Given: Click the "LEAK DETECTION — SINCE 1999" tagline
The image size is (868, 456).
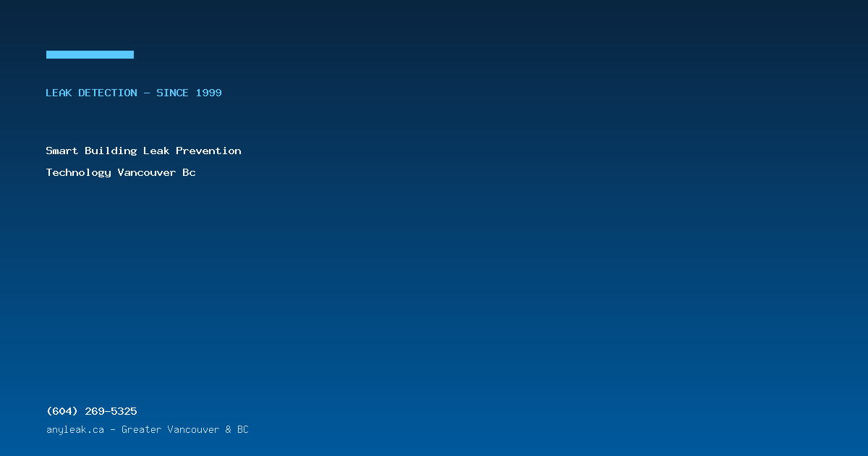Looking at the screenshot, I should [x=134, y=93].
